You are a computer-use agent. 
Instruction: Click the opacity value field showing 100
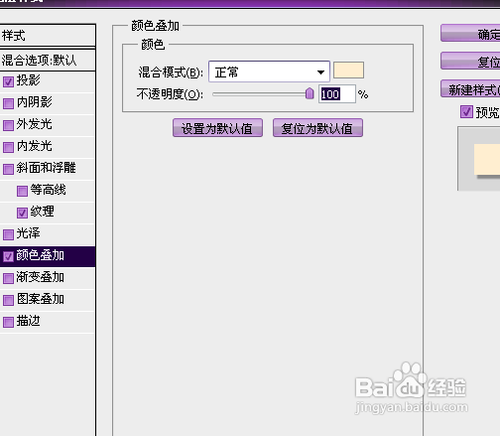coord(337,94)
